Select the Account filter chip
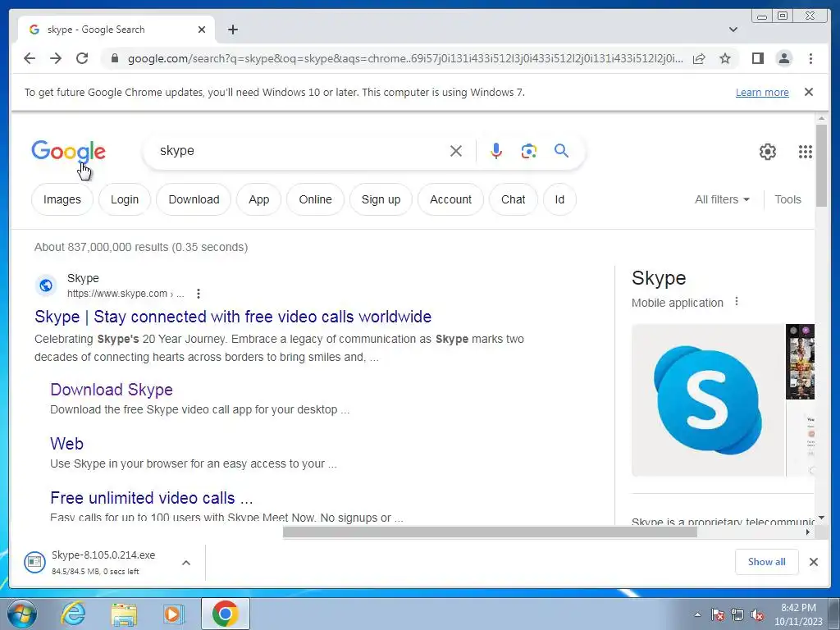 tap(450, 199)
